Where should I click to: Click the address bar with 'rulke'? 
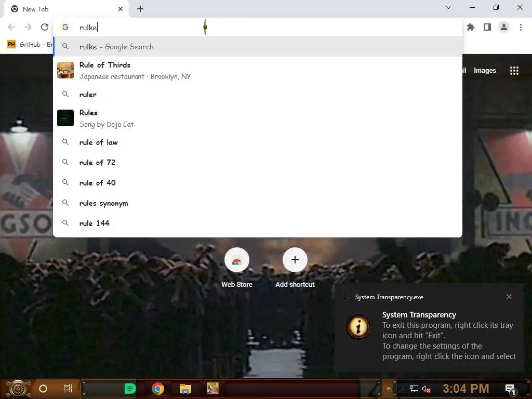pos(258,27)
